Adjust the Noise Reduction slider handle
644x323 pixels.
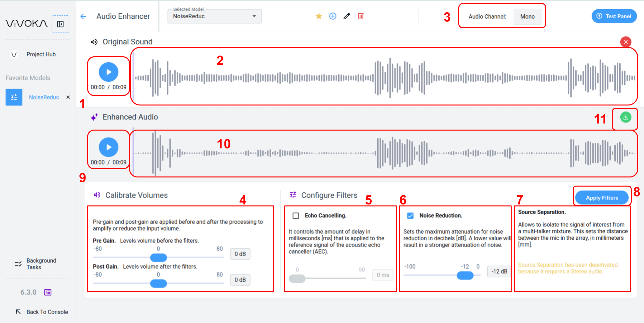coord(465,275)
